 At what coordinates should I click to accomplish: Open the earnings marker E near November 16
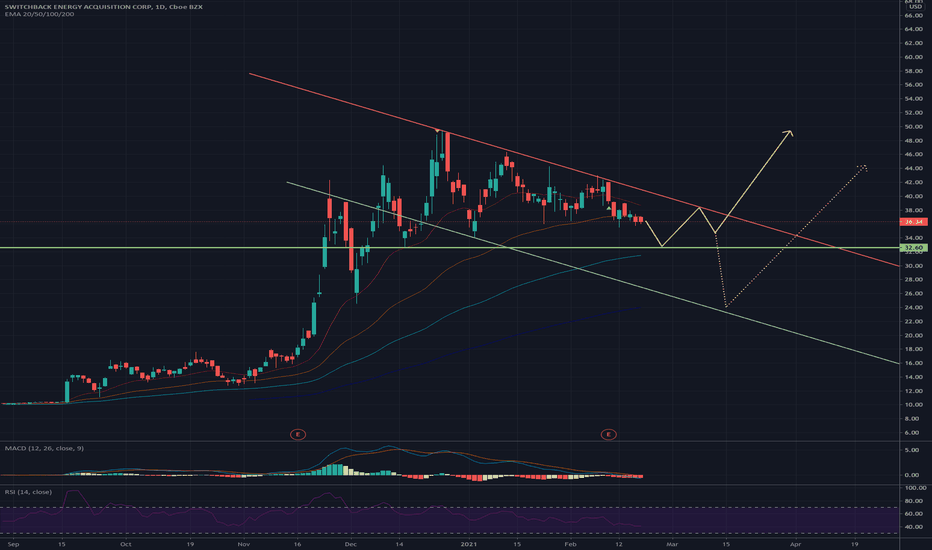point(298,435)
